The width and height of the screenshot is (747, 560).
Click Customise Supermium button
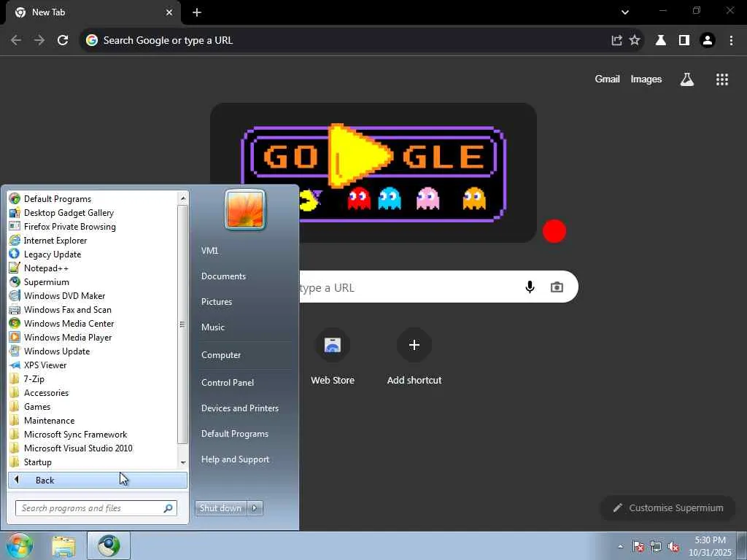(x=668, y=508)
